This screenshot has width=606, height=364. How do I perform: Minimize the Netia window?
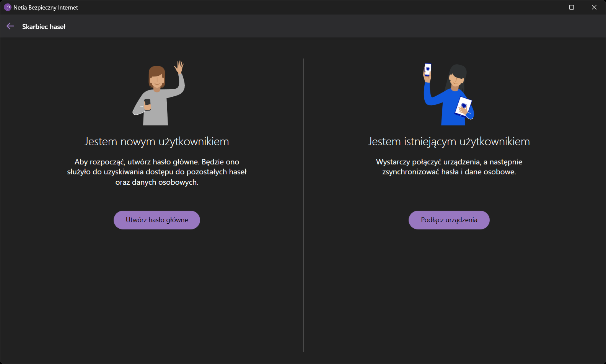pos(549,7)
